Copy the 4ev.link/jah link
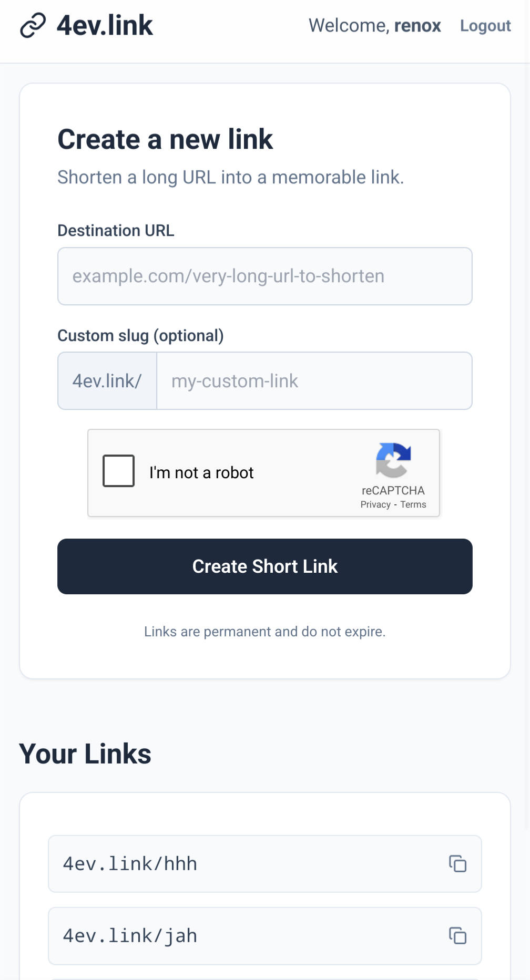 457,936
